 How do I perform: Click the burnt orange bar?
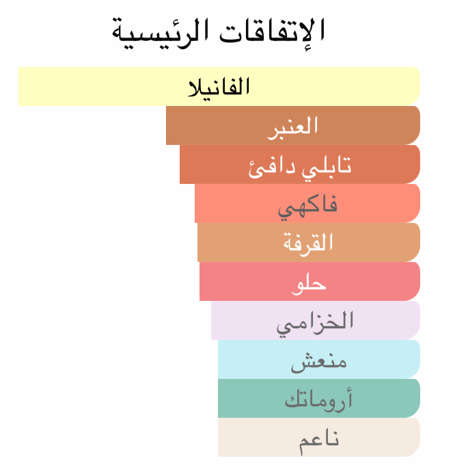[299, 165]
